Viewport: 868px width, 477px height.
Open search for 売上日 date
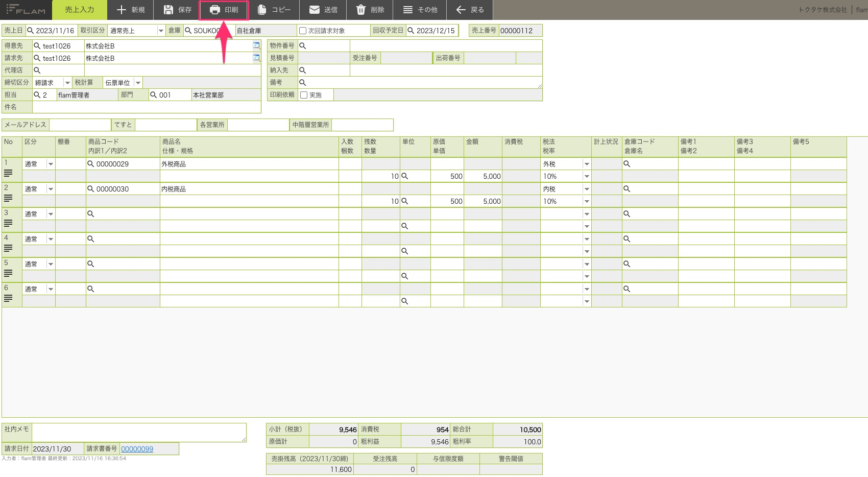click(31, 31)
